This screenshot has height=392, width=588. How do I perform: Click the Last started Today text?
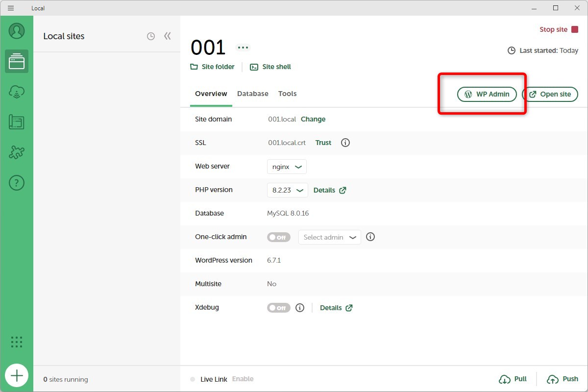(543, 50)
